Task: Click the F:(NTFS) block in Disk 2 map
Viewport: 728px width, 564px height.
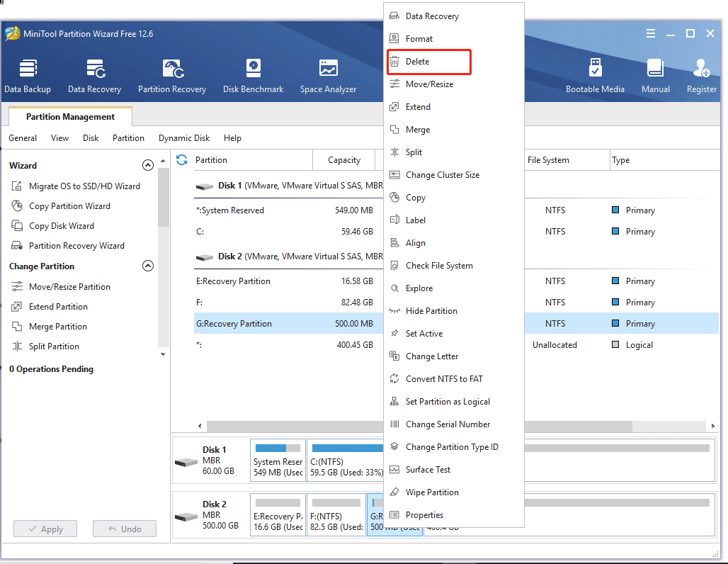Action: (336, 514)
